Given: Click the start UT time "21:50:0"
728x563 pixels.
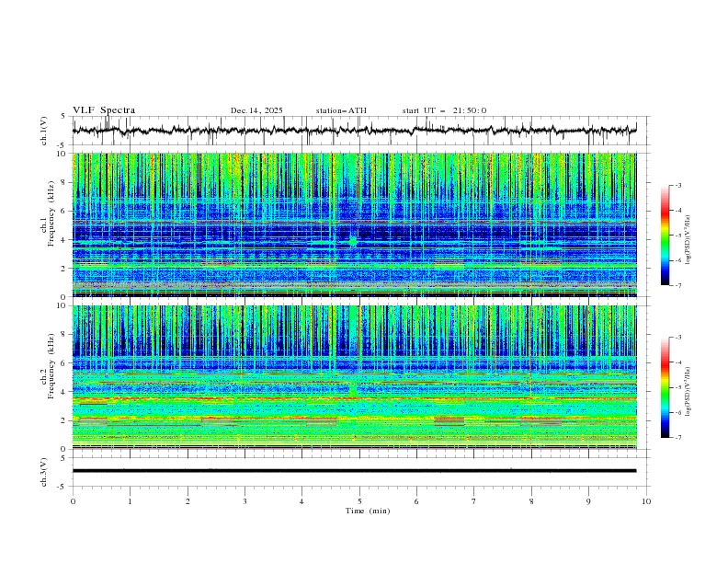Looking at the screenshot, I should pos(469,110).
